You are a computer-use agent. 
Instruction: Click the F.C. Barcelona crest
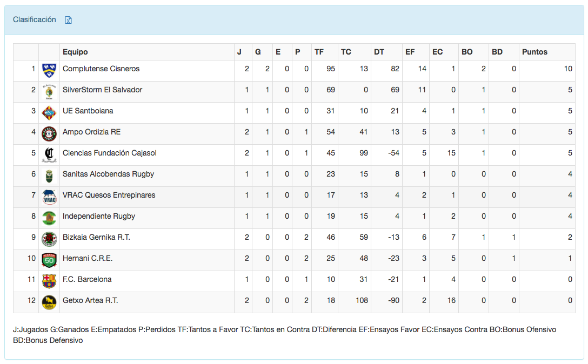click(x=49, y=281)
